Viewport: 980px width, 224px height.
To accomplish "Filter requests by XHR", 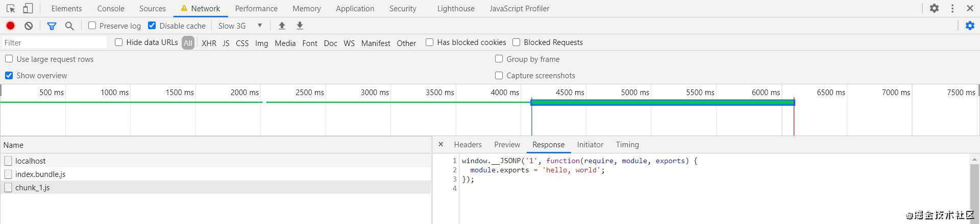I will [209, 43].
